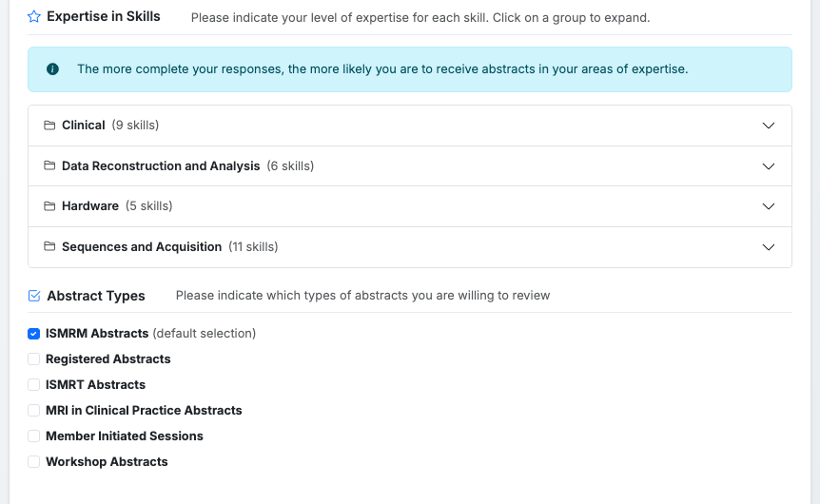Viewport: 820px width, 504px height.
Task: Enable the Workshop Abstracts checkbox
Action: [x=34, y=462]
